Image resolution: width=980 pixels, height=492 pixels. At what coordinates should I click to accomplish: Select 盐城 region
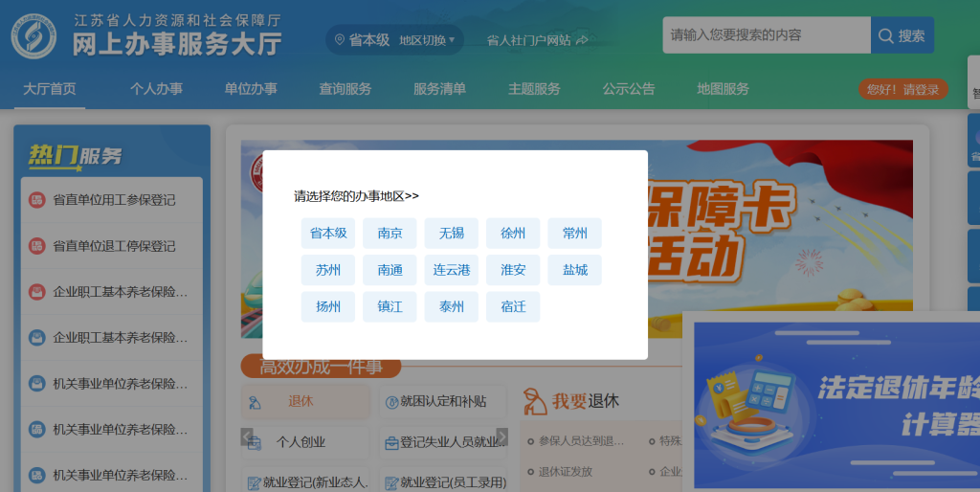[x=575, y=270]
